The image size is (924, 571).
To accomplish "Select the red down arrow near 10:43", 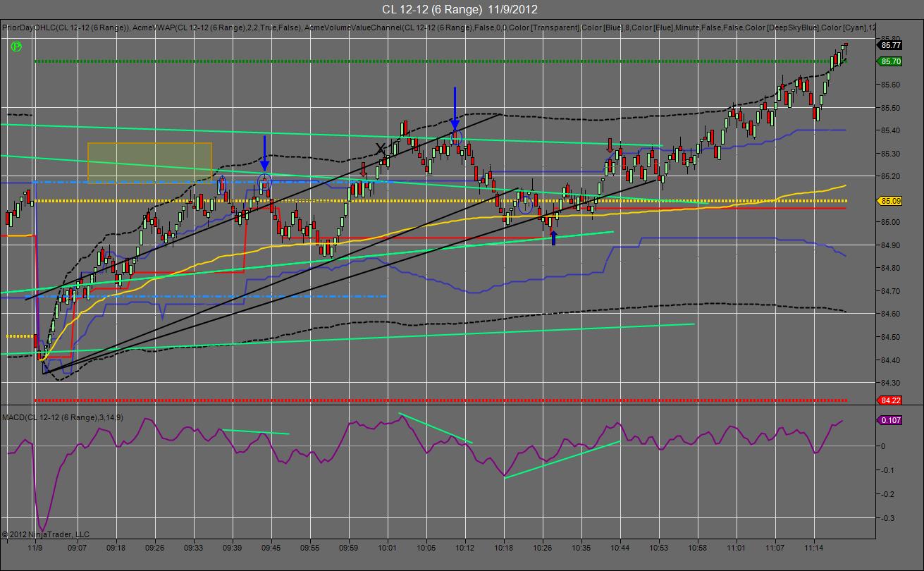I will pos(610,146).
